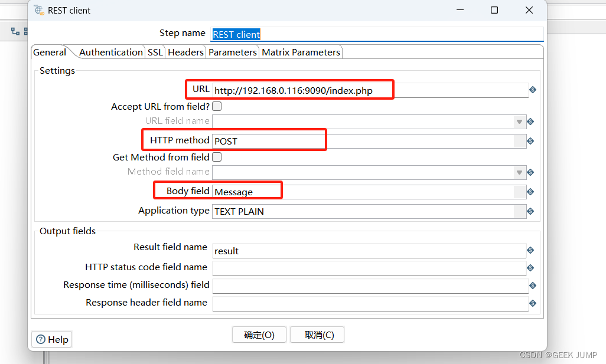Viewport: 606px width, 364px height.
Task: Click the variable icon beside Application type
Action: (530, 211)
